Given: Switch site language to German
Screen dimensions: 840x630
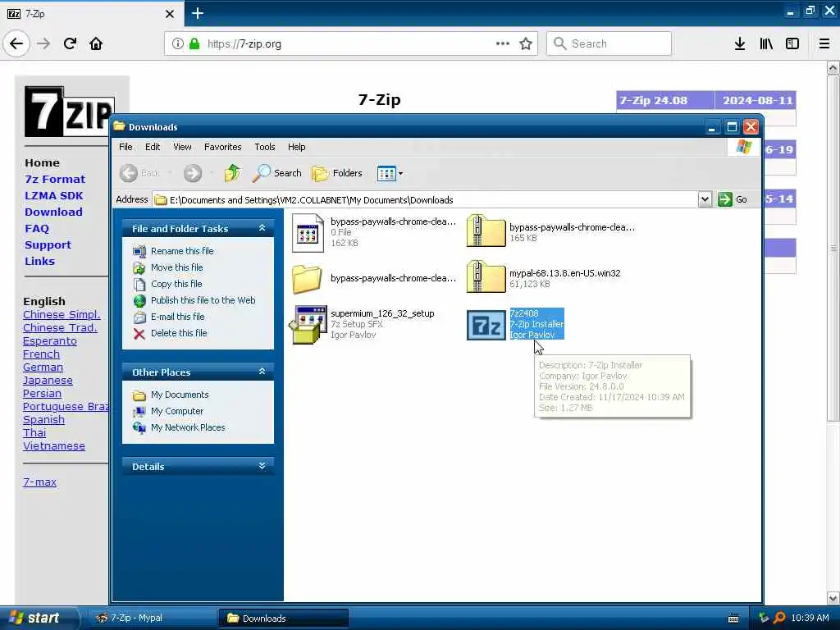Looking at the screenshot, I should coord(43,367).
